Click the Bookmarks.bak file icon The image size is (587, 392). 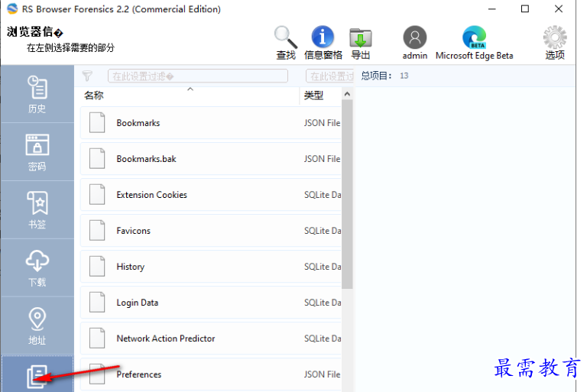pos(97,159)
